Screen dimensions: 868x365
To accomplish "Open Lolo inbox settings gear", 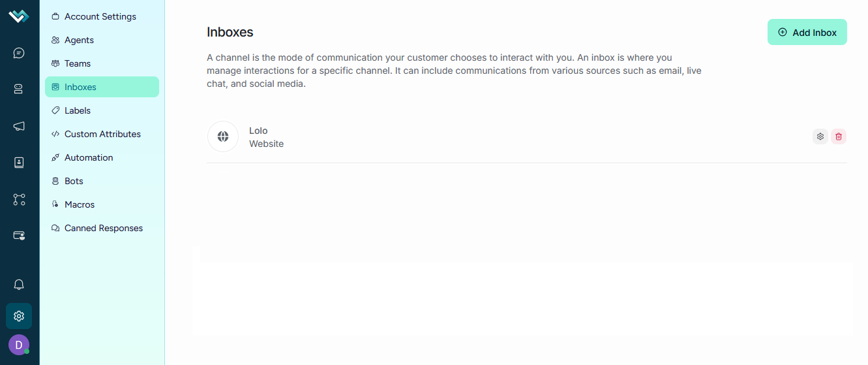I will 820,136.
